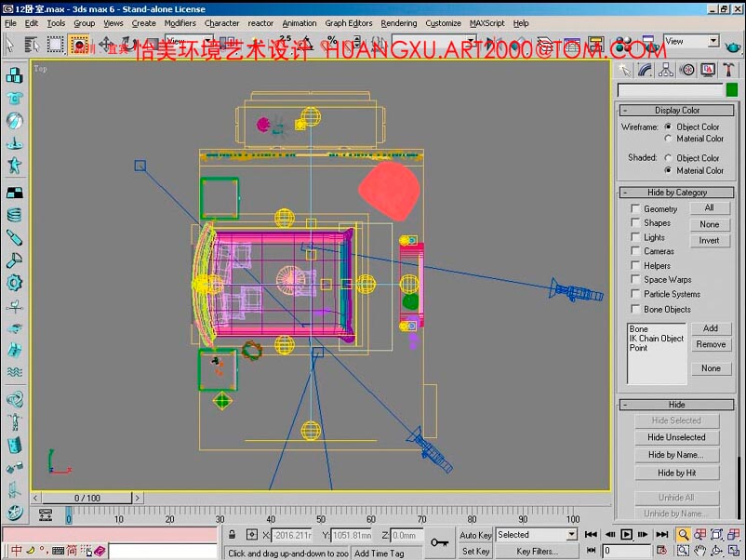Check the Cameras hide category box
Image resolution: width=746 pixels, height=560 pixels.
coord(634,250)
